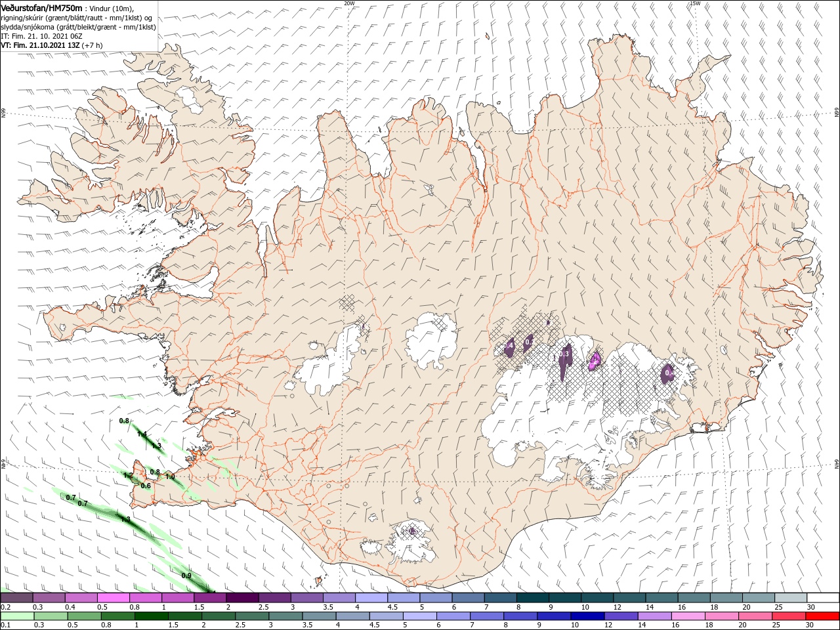Click the 12–14 swatch in upper legend row

click(629, 598)
